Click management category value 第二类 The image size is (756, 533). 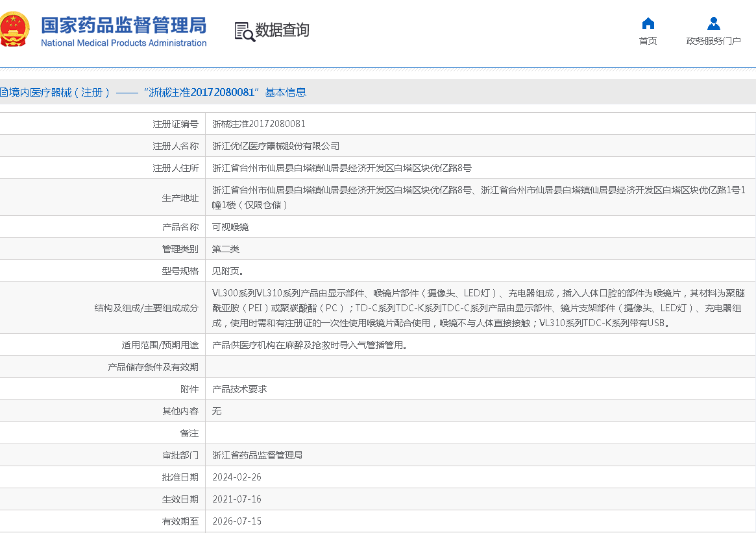tap(226, 249)
